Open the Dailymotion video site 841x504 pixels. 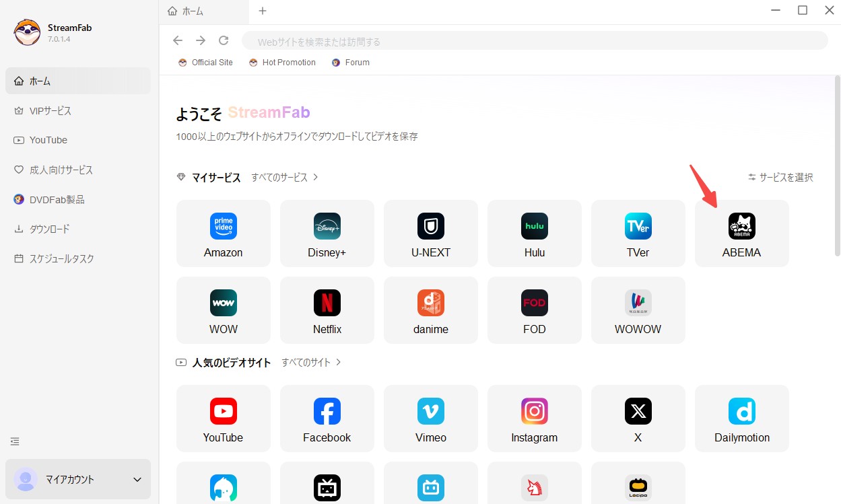(741, 418)
